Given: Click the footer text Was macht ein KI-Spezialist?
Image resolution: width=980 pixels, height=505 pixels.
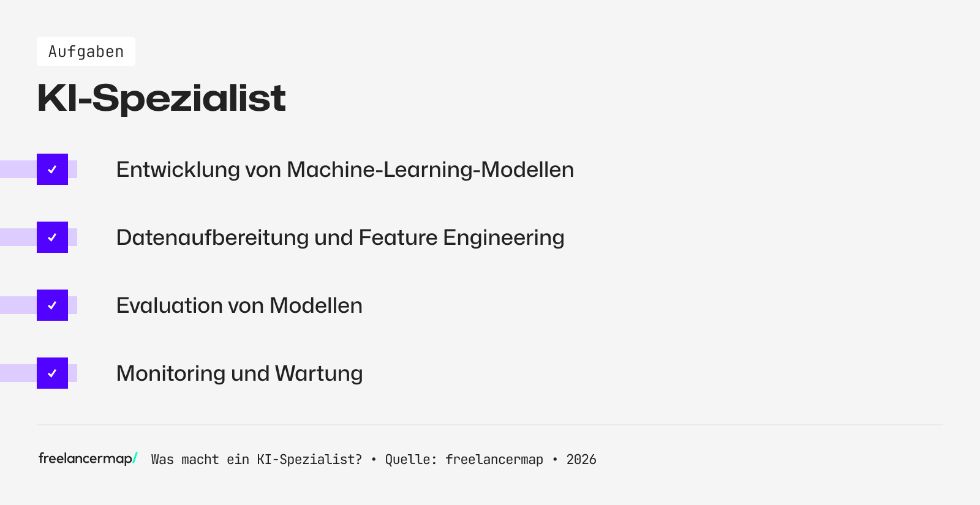Looking at the screenshot, I should pyautogui.click(x=256, y=460).
